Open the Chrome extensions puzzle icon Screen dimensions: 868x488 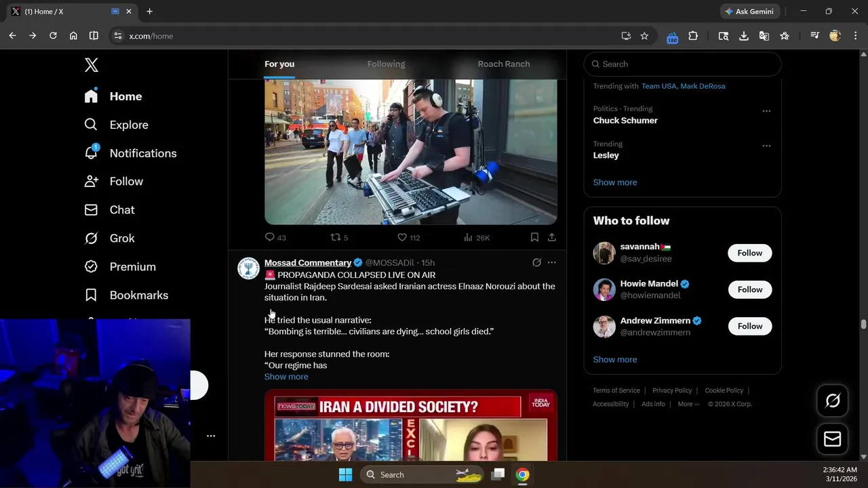(693, 36)
